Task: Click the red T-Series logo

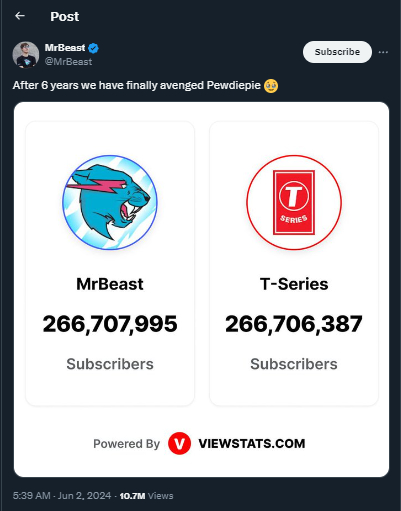Action: tap(294, 202)
